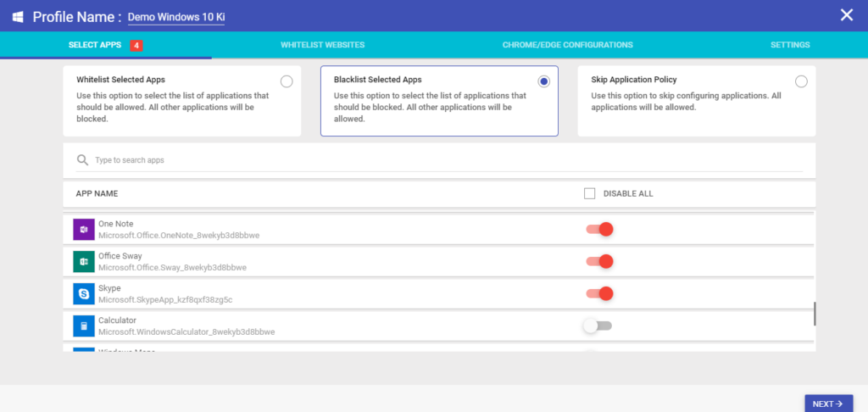Toggle the Office Sway block switch
Image resolution: width=868 pixels, height=412 pixels.
pos(599,261)
